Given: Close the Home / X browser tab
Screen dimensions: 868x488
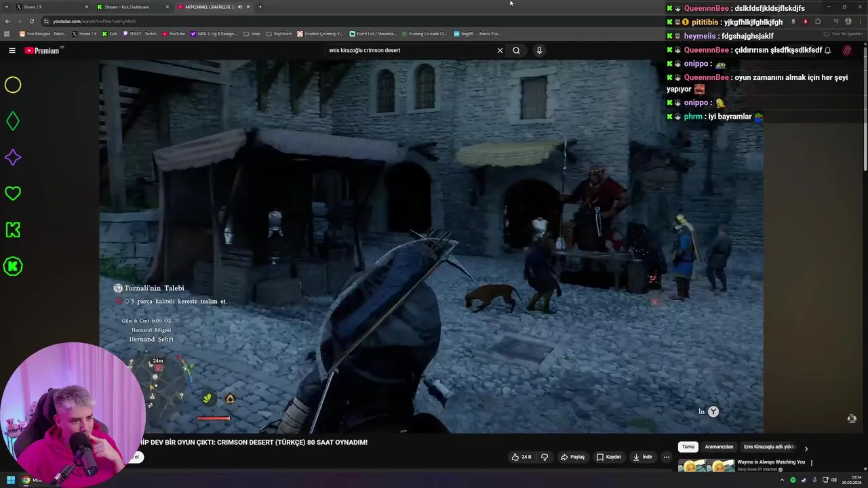Looking at the screenshot, I should click(x=87, y=7).
